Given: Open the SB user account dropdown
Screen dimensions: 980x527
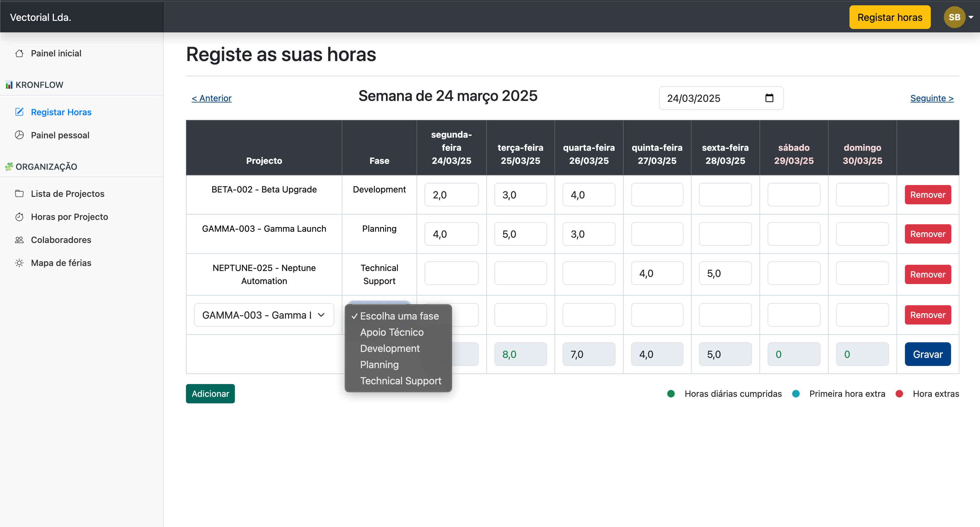Looking at the screenshot, I should coord(959,17).
